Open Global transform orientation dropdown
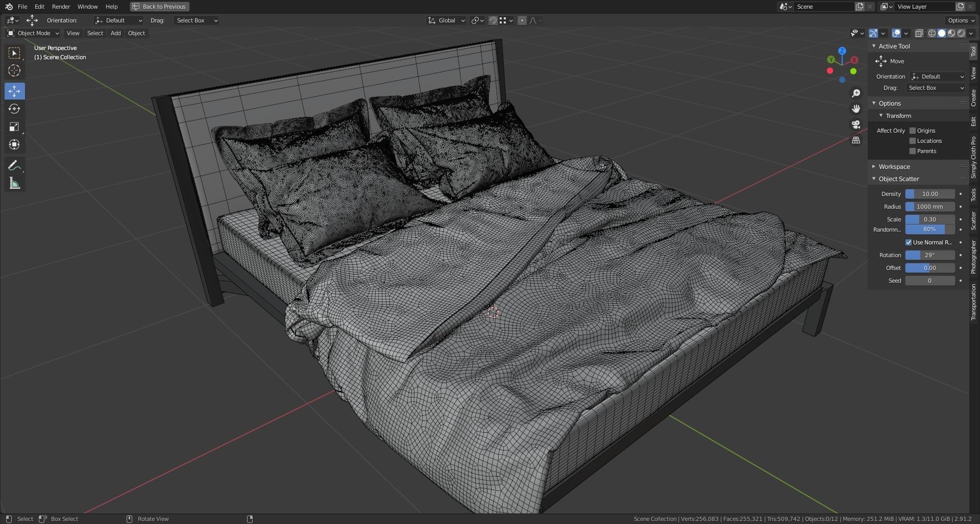Image resolution: width=980 pixels, height=524 pixels. pos(446,20)
